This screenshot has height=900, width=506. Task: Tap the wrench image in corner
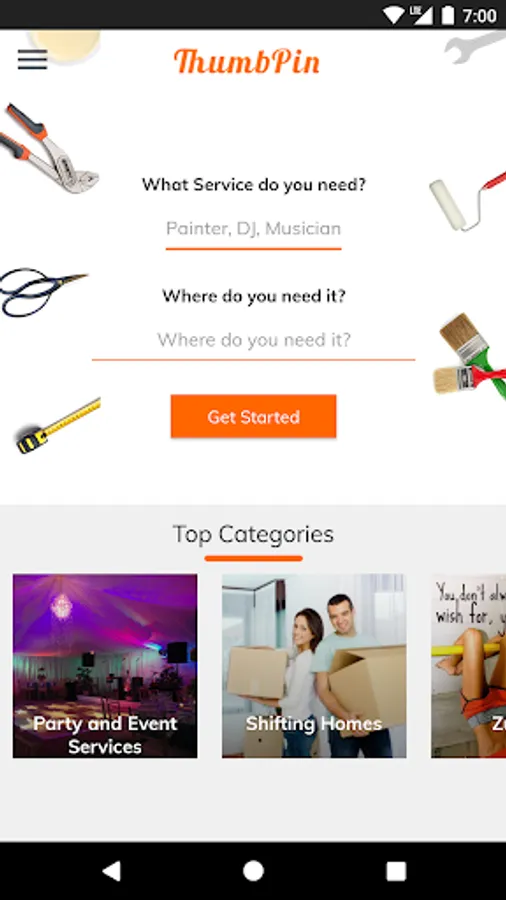(475, 46)
